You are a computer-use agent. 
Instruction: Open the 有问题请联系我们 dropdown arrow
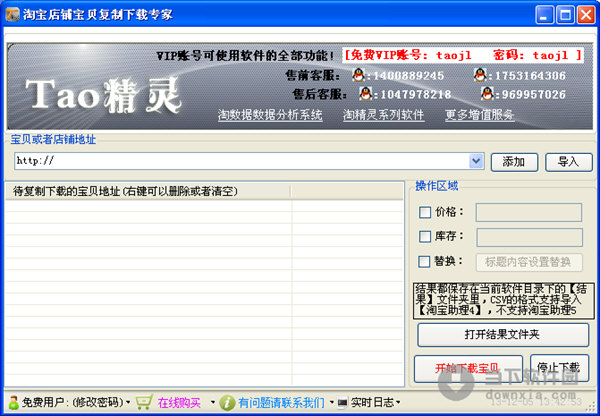click(331, 403)
